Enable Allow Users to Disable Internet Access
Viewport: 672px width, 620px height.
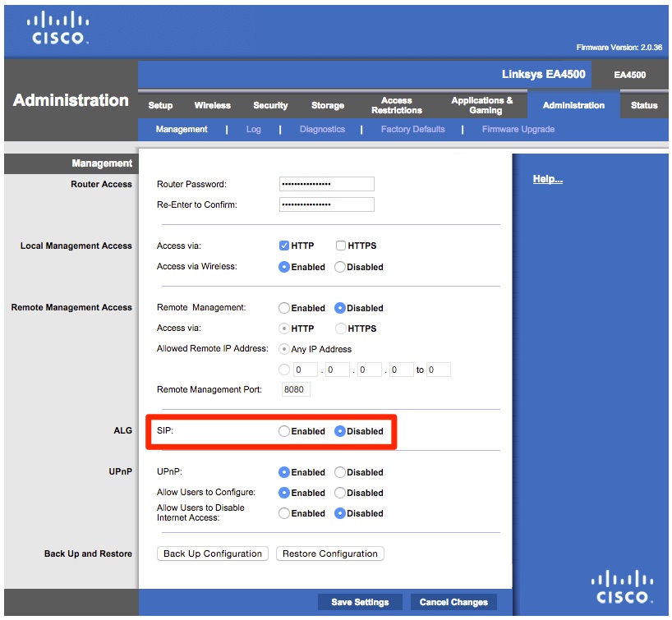pos(283,513)
